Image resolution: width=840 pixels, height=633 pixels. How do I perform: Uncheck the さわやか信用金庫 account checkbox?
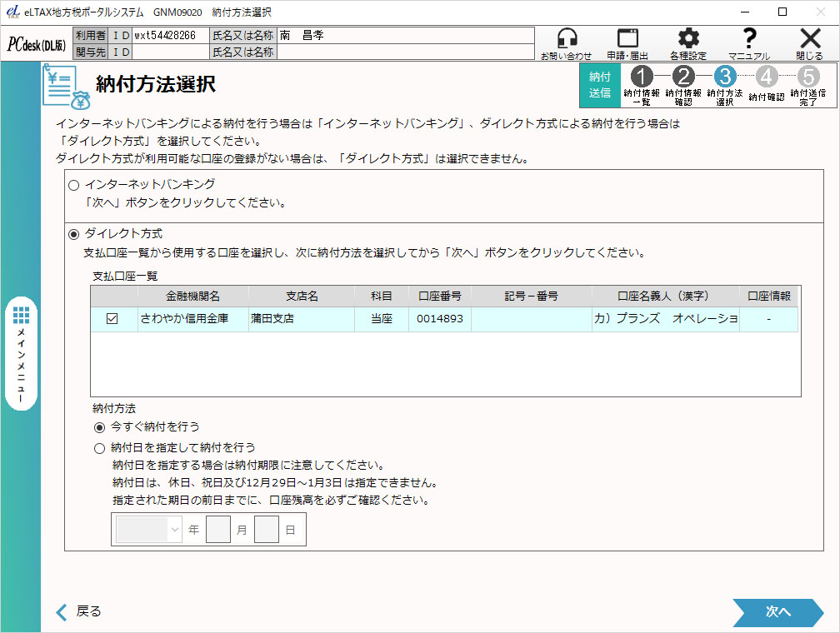[x=112, y=319]
